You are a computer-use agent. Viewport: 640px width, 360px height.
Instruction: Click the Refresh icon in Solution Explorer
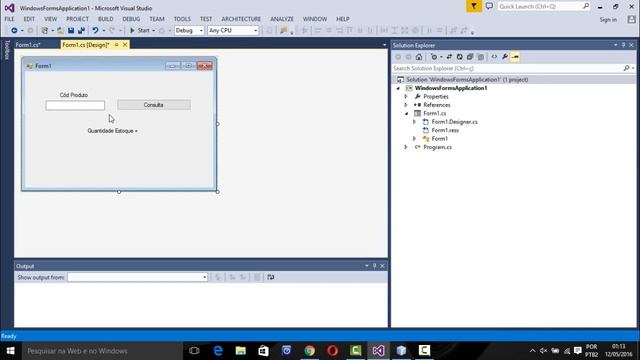tap(460, 57)
